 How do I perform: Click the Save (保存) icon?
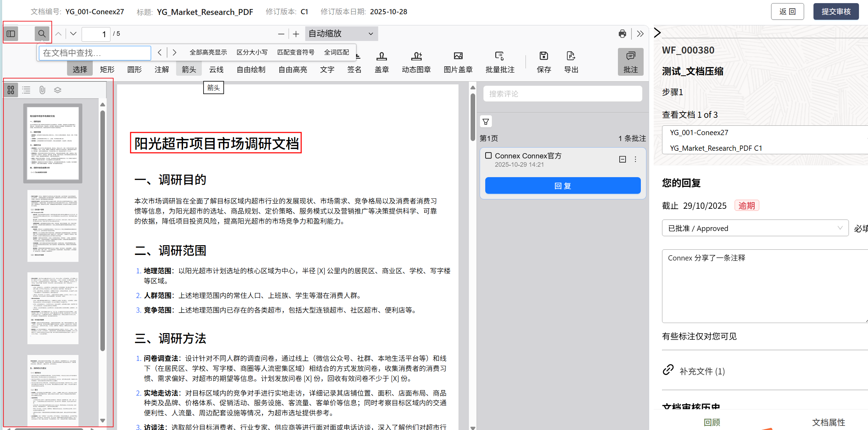(x=544, y=62)
